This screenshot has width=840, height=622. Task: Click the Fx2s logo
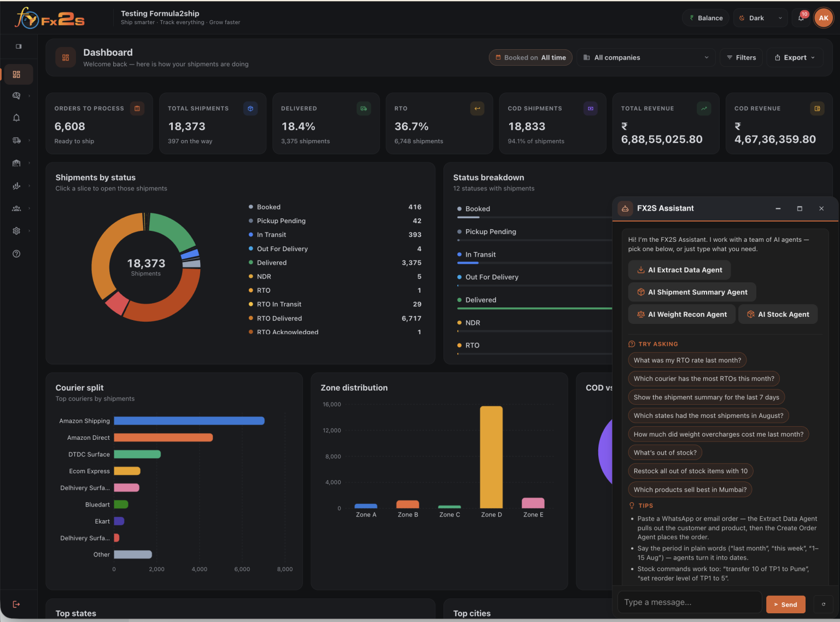(x=50, y=18)
